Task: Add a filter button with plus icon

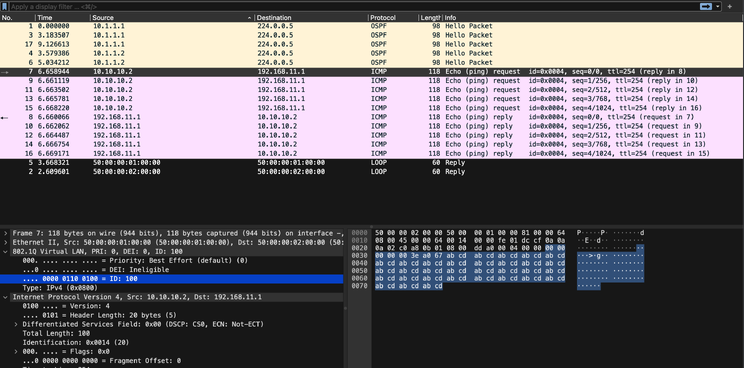Action: point(730,7)
